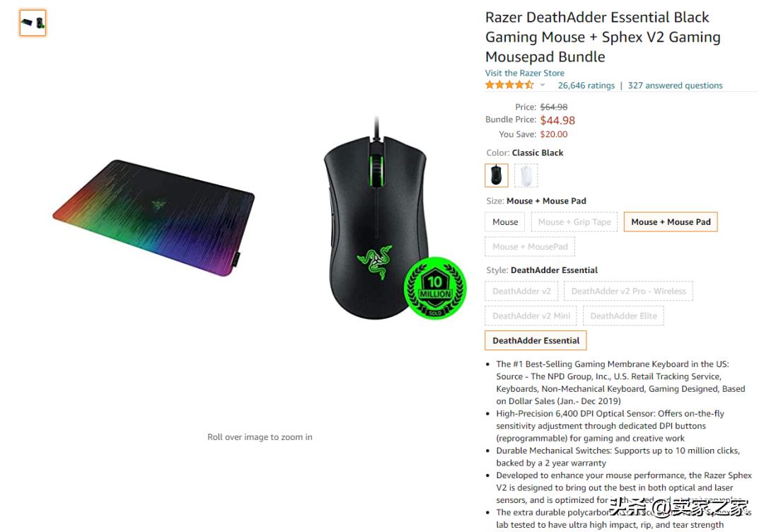This screenshot has height=532, width=764.
Task: Choose DeathAdder Essential style
Action: pyautogui.click(x=536, y=340)
